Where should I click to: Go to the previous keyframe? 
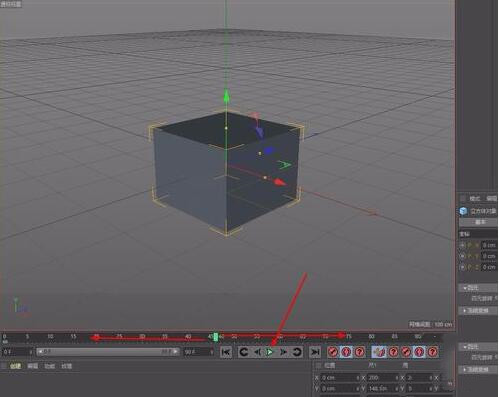pyautogui.click(x=244, y=352)
